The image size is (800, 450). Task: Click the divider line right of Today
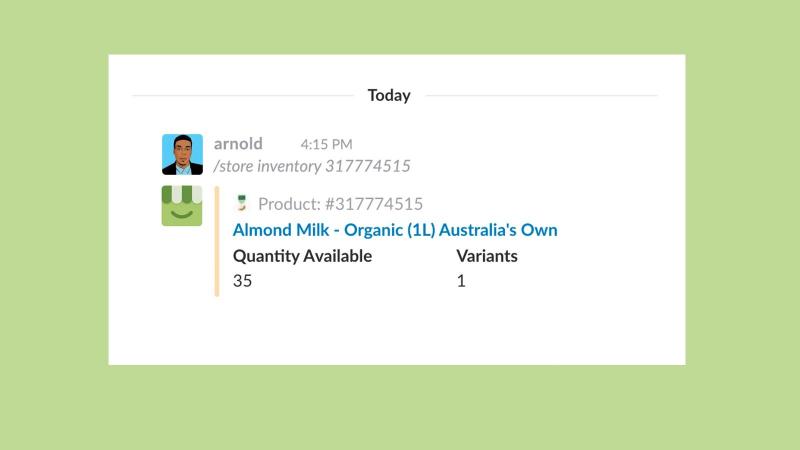click(x=542, y=95)
